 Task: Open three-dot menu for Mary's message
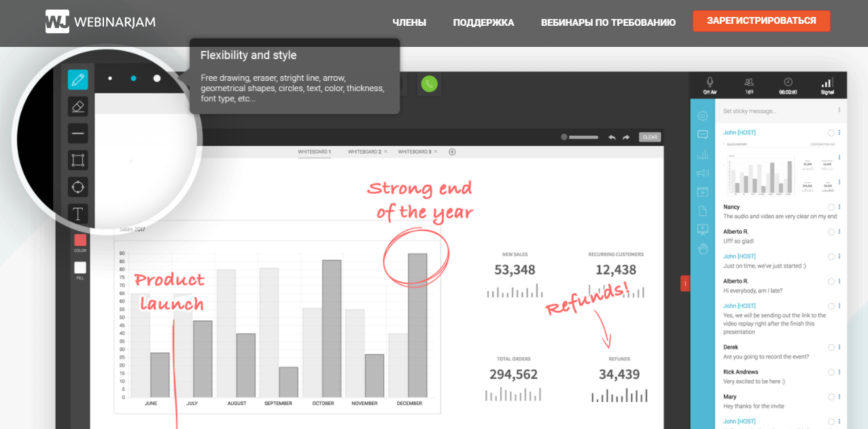(x=839, y=397)
